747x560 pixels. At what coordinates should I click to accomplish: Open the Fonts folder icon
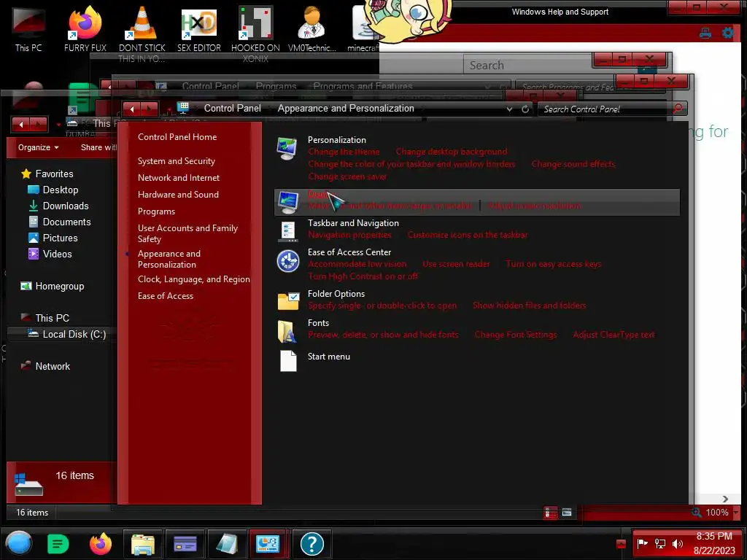coord(287,332)
